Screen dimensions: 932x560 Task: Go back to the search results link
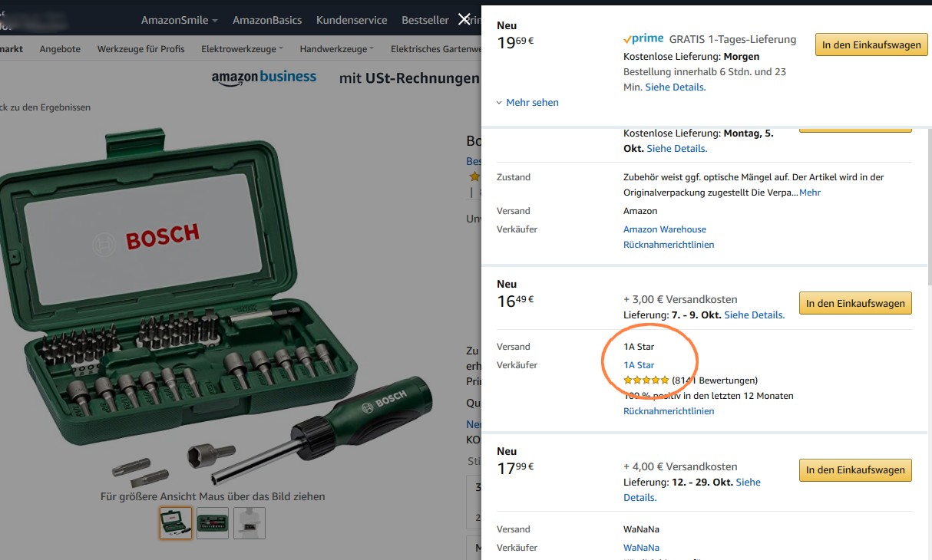click(45, 107)
